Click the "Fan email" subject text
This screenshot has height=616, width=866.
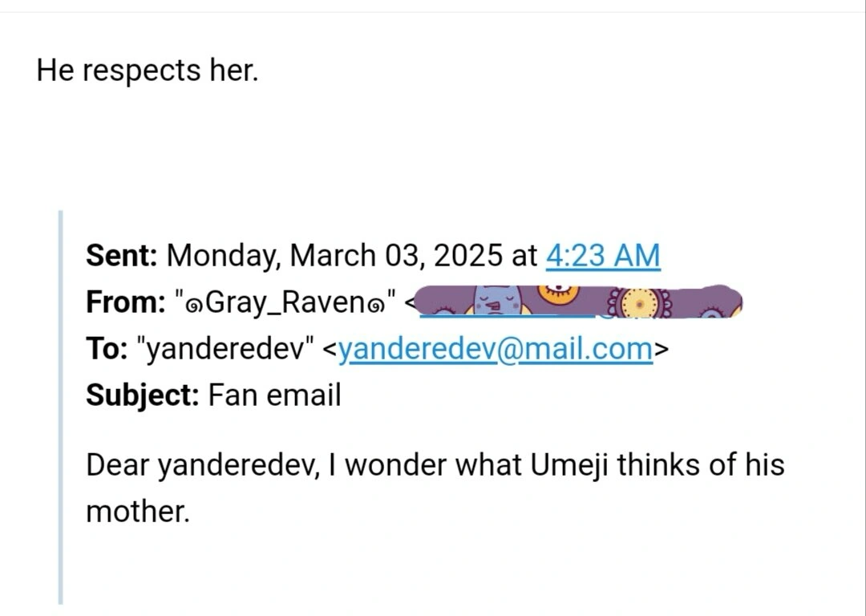[274, 395]
